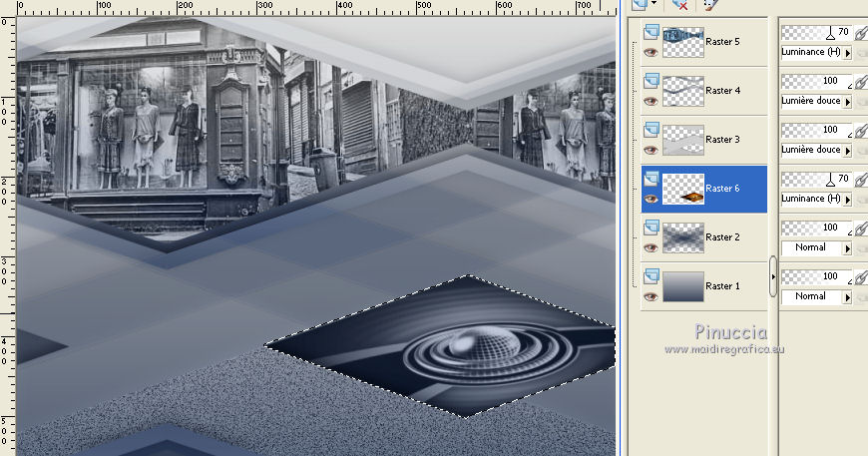Select the Raster 4 layer
Viewport: 868px width, 456px height.
[723, 90]
